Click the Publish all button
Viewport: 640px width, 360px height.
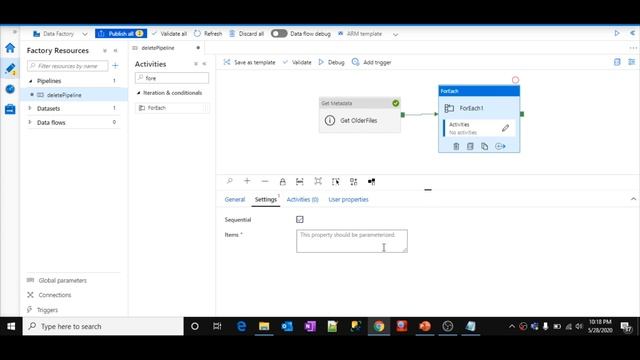(121, 33)
